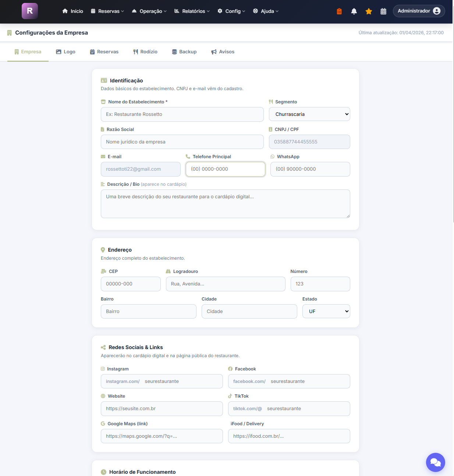This screenshot has height=476, width=454.
Task: Click the yellow star favorites icon
Action: (369, 11)
